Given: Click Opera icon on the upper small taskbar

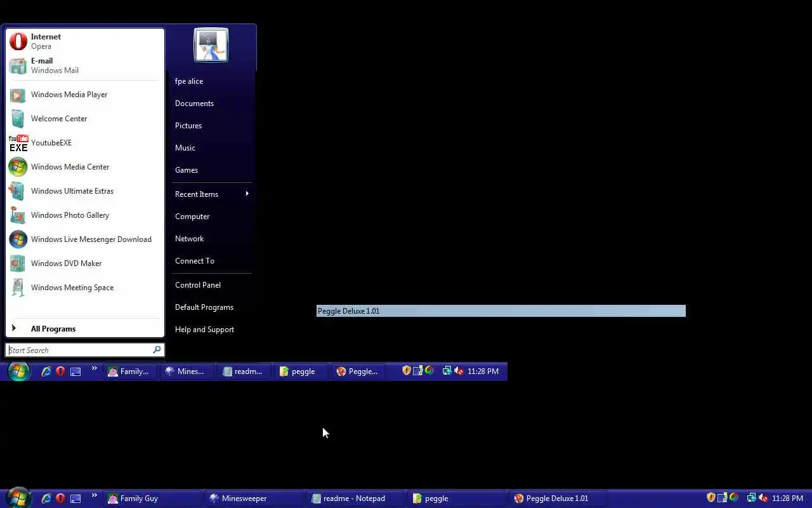Looking at the screenshot, I should (60, 371).
